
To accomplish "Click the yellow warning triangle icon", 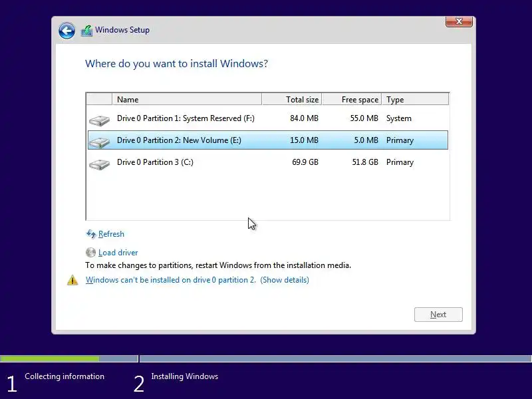I will [x=72, y=280].
